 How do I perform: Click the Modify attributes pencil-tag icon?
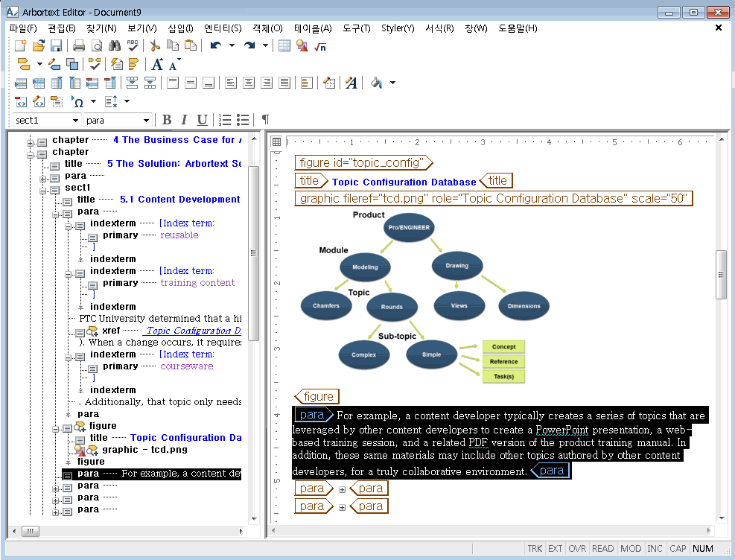(55, 64)
